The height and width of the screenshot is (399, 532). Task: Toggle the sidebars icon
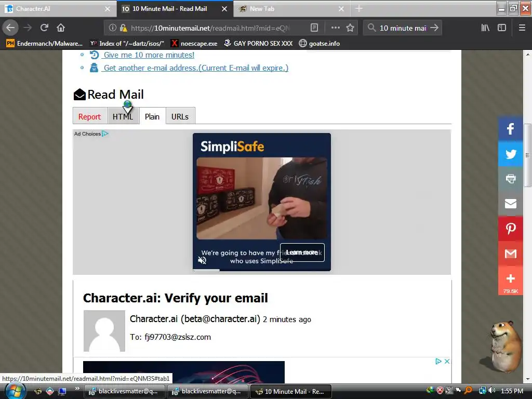[502, 28]
